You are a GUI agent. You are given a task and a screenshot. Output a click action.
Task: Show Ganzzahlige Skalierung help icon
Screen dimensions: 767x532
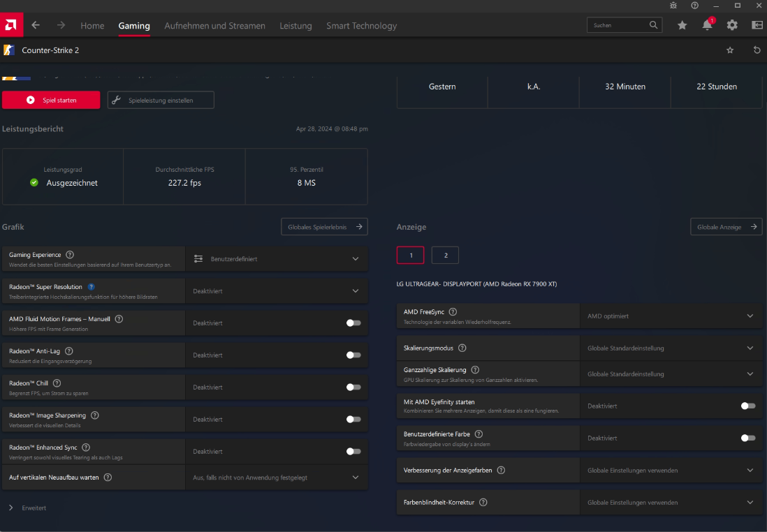[475, 370]
